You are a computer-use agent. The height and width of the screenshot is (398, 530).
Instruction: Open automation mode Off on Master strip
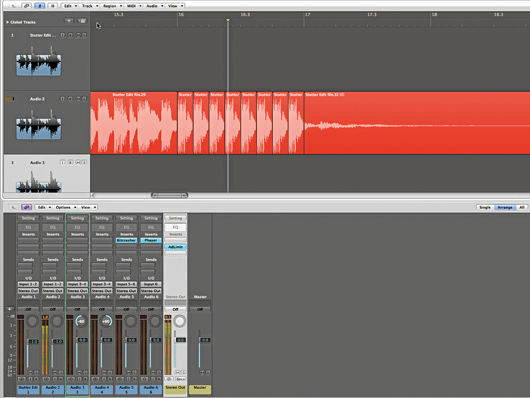(200, 309)
